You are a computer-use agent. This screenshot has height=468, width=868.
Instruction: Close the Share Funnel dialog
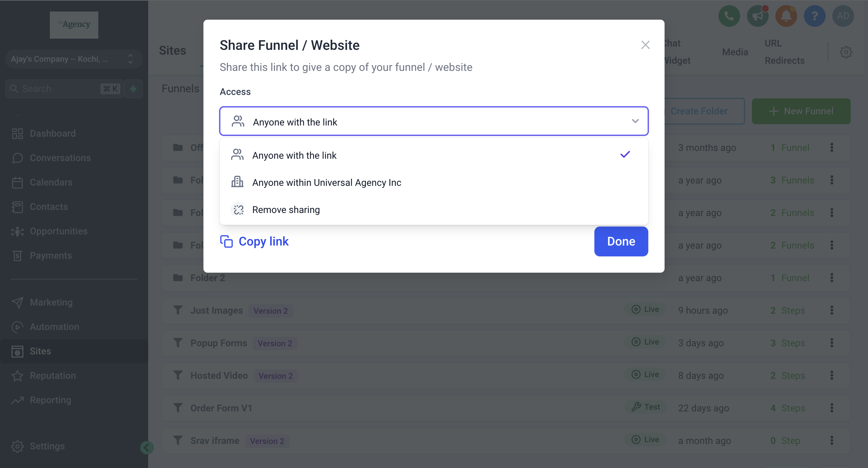(645, 45)
